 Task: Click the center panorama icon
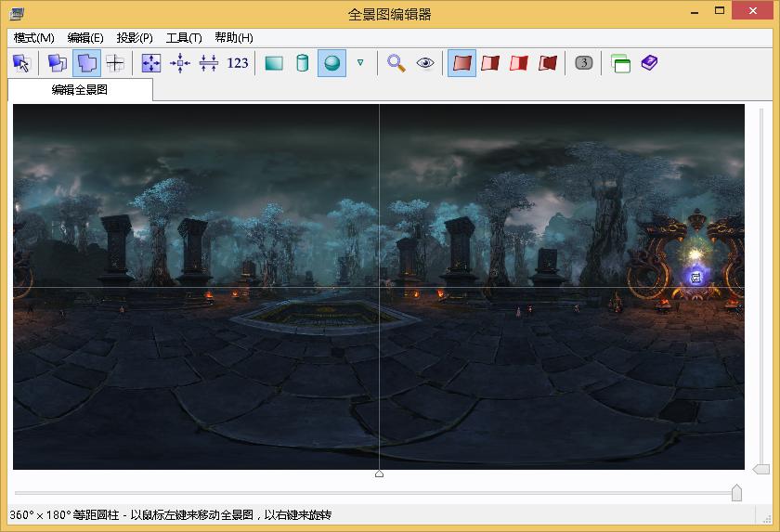(180, 63)
